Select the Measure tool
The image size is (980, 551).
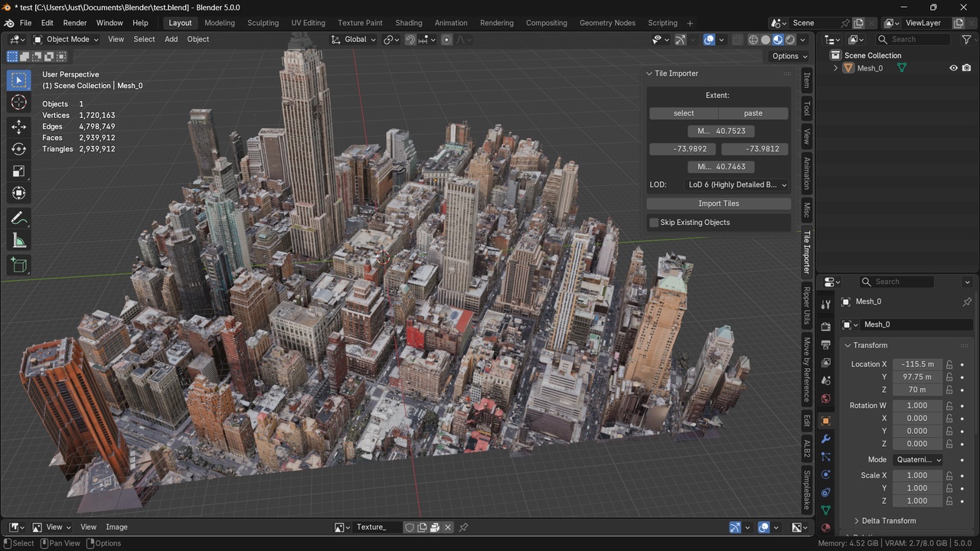[x=19, y=241]
